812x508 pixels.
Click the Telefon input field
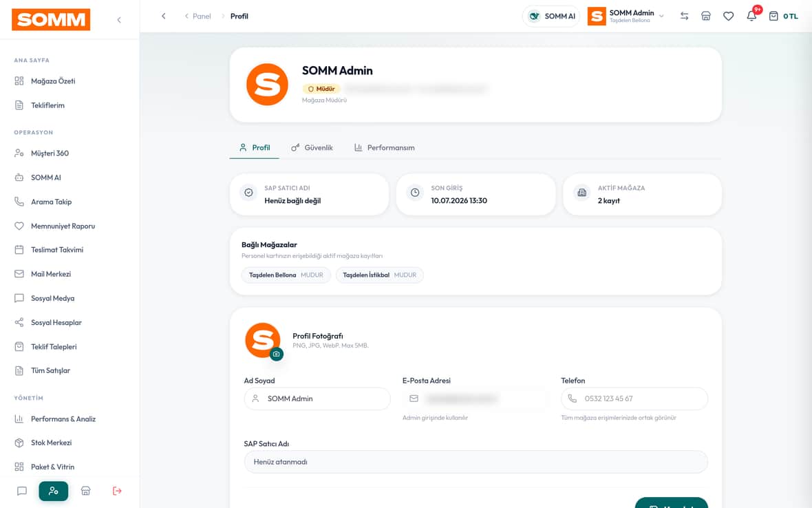coord(634,399)
